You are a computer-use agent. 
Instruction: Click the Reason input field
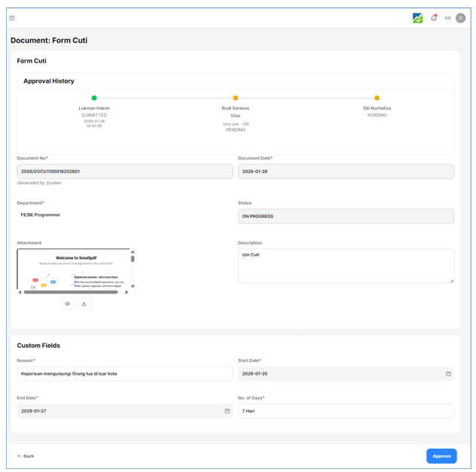[x=125, y=373]
